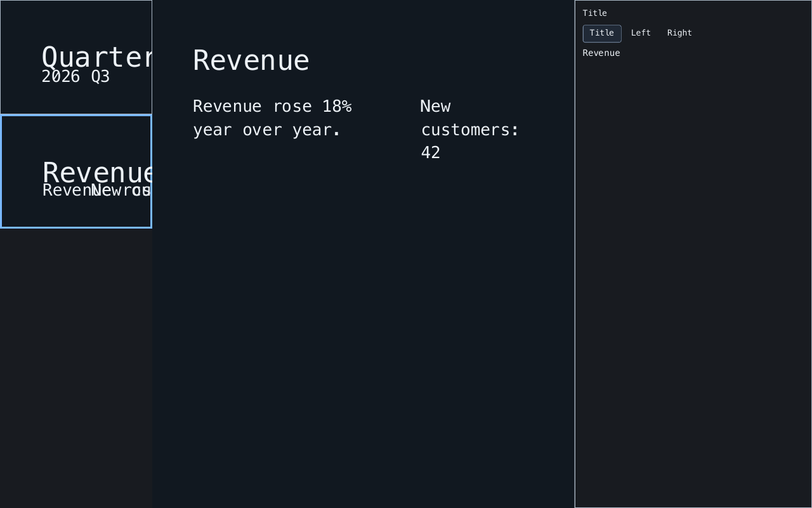The width and height of the screenshot is (812, 508).
Task: Click the 'Revenue rose 18%' text block
Action: (x=273, y=118)
